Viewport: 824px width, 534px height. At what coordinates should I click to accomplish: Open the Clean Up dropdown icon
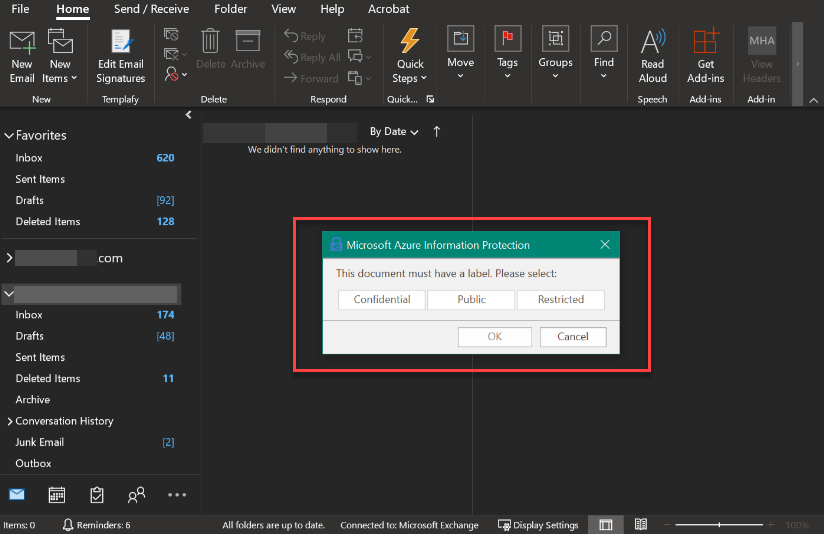coord(175,54)
